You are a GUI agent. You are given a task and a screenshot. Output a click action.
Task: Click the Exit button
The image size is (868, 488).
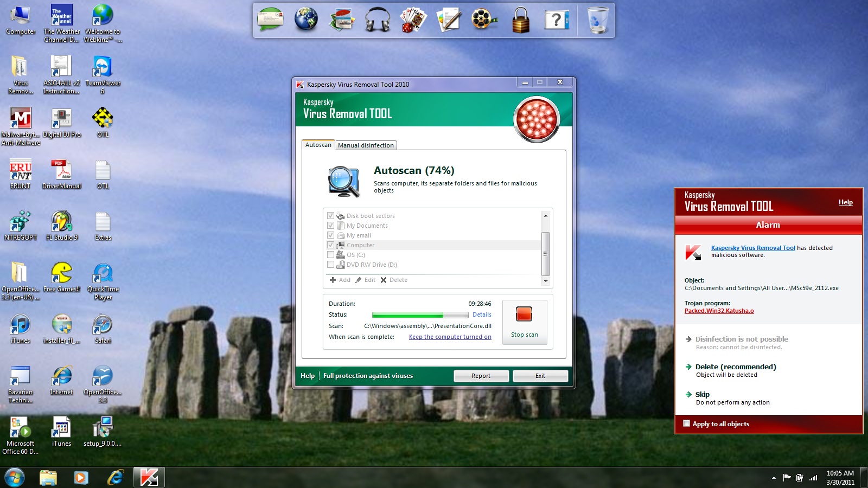tap(540, 376)
